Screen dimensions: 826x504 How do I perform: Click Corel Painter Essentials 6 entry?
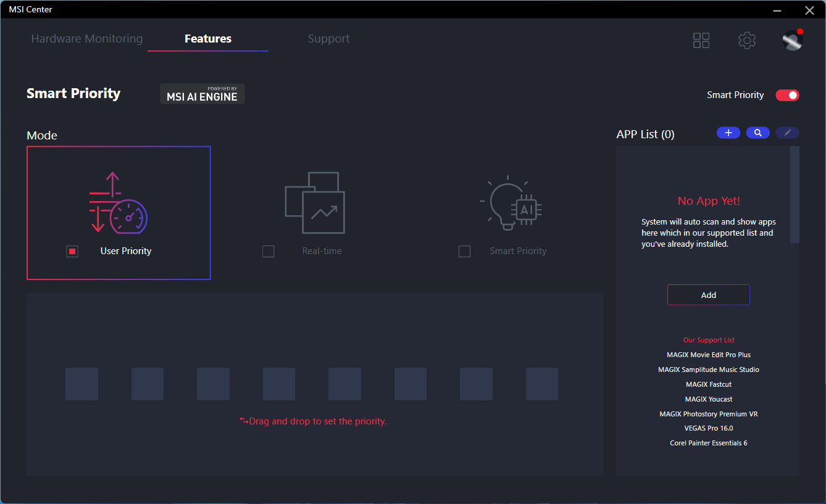[x=709, y=443]
